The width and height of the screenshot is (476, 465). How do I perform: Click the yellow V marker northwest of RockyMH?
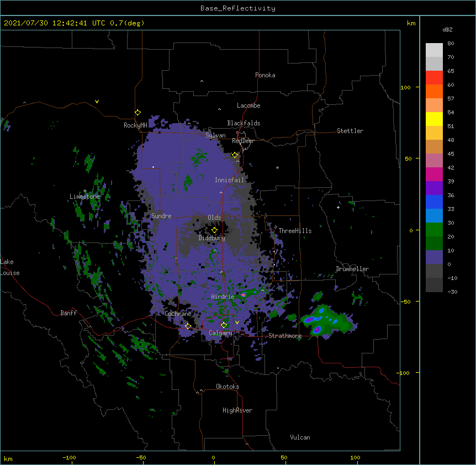(97, 102)
